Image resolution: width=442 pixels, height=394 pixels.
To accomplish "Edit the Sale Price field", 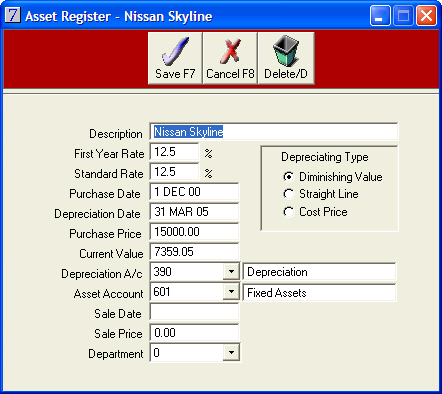I will (194, 333).
